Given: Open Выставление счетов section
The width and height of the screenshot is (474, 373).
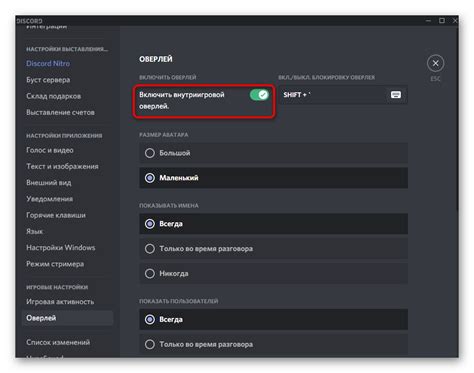Looking at the screenshot, I should tap(60, 112).
